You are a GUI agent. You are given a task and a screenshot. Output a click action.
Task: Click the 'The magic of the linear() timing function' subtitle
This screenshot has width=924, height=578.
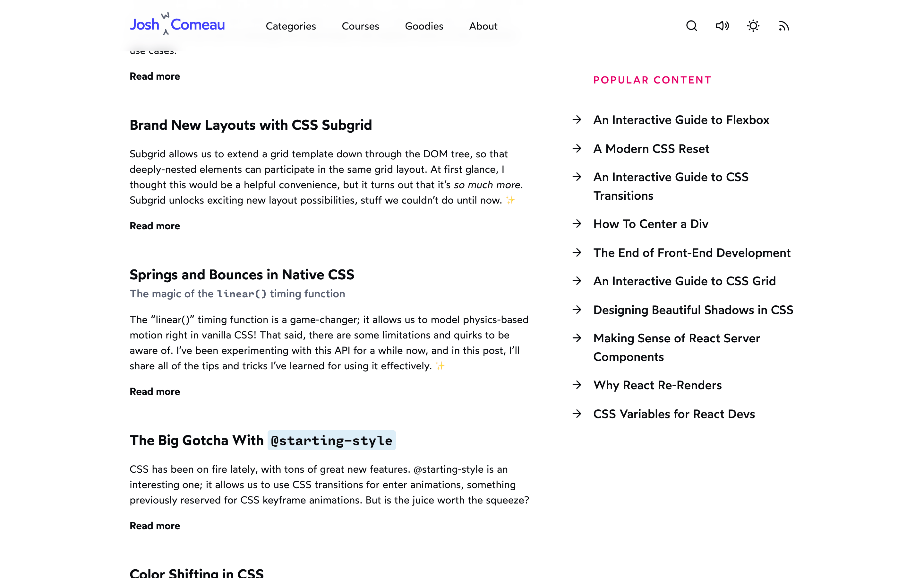[x=237, y=293]
